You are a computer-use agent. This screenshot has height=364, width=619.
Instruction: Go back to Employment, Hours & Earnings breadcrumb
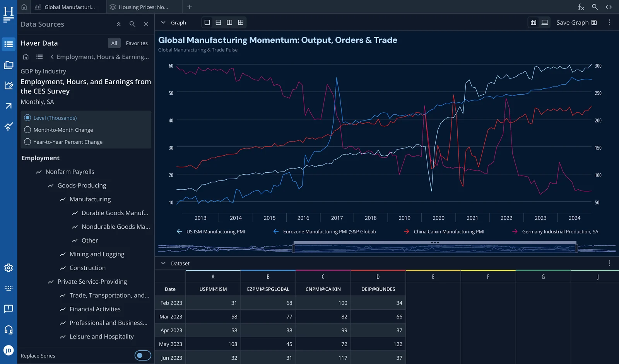click(99, 57)
